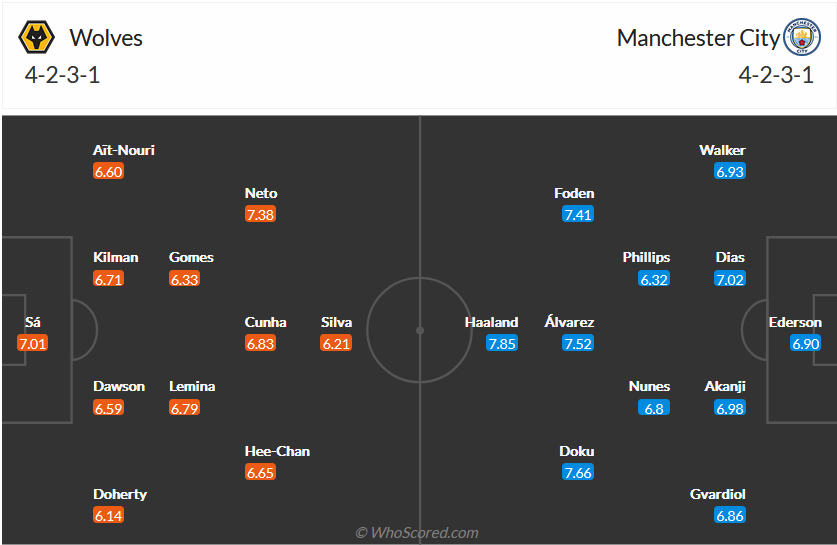Image resolution: width=837 pixels, height=545 pixels.
Task: Click the WhoScored.com watermark
Action: coord(418,533)
